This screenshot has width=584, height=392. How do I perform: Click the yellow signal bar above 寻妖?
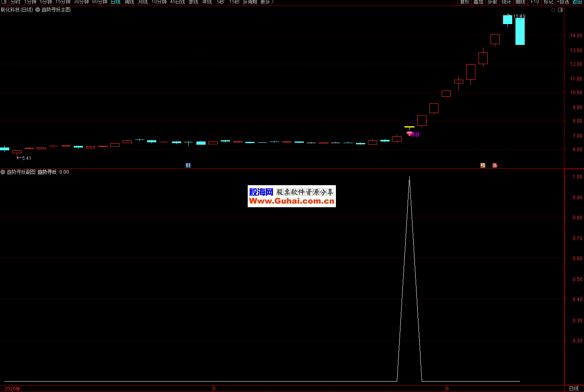click(x=409, y=127)
